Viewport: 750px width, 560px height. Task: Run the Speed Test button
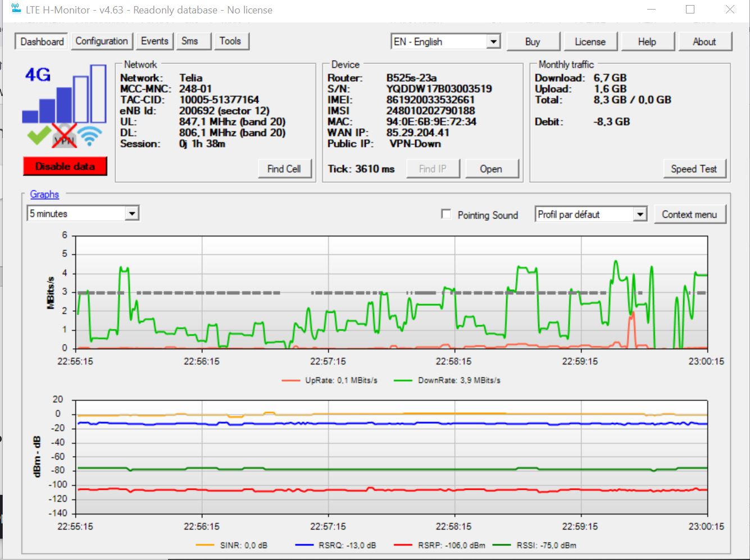click(694, 169)
